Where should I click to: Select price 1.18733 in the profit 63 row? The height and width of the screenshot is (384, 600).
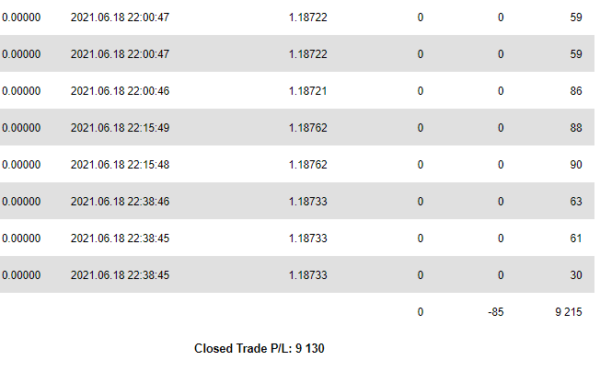pyautogui.click(x=308, y=202)
